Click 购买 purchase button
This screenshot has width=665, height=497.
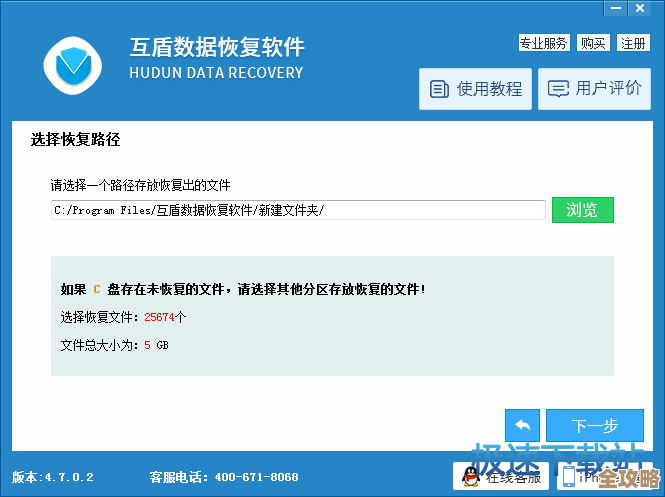click(593, 43)
